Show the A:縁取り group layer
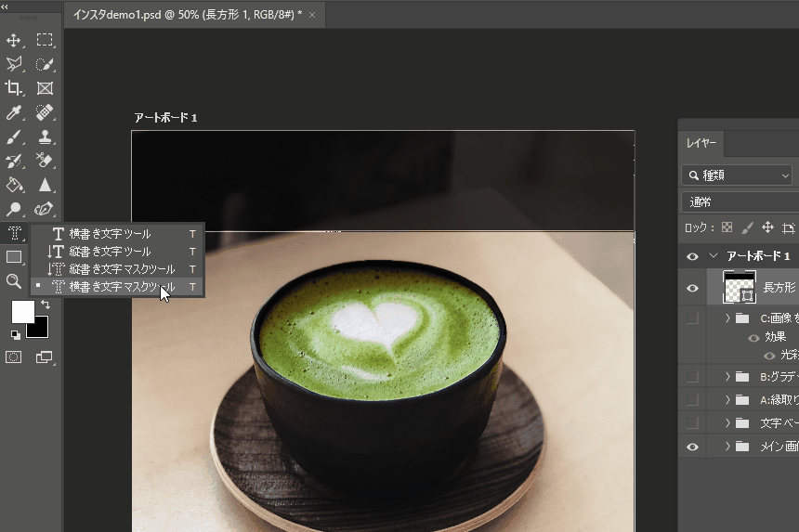 tap(692, 399)
